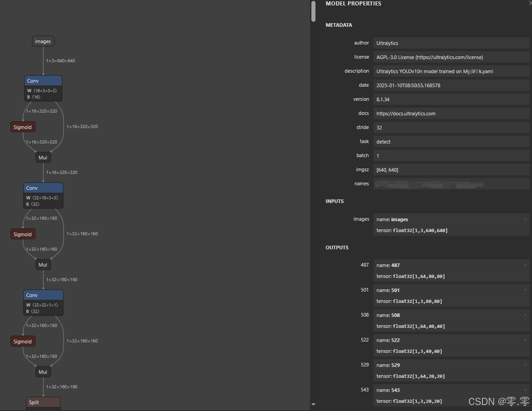Select the Conv node with 32×16×3×3 weights
This screenshot has width=532, height=411.
43,195
